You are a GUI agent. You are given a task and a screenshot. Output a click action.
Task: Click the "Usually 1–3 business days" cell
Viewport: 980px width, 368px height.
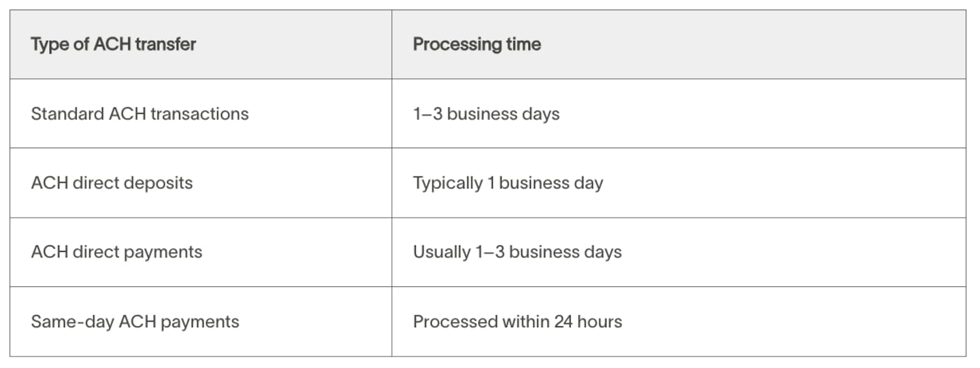click(517, 252)
